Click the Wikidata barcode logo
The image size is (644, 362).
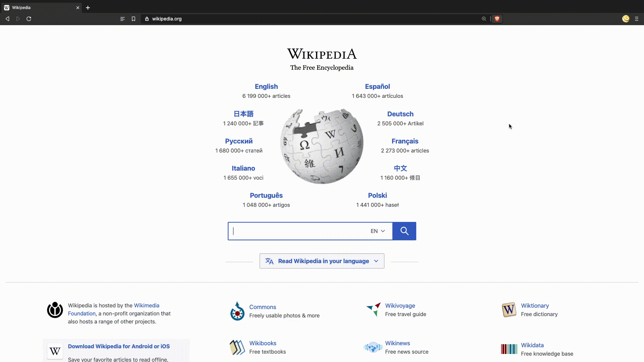coord(509,349)
